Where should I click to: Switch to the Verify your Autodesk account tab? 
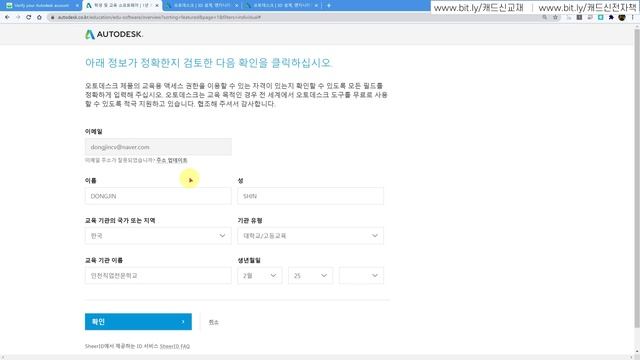(x=42, y=6)
